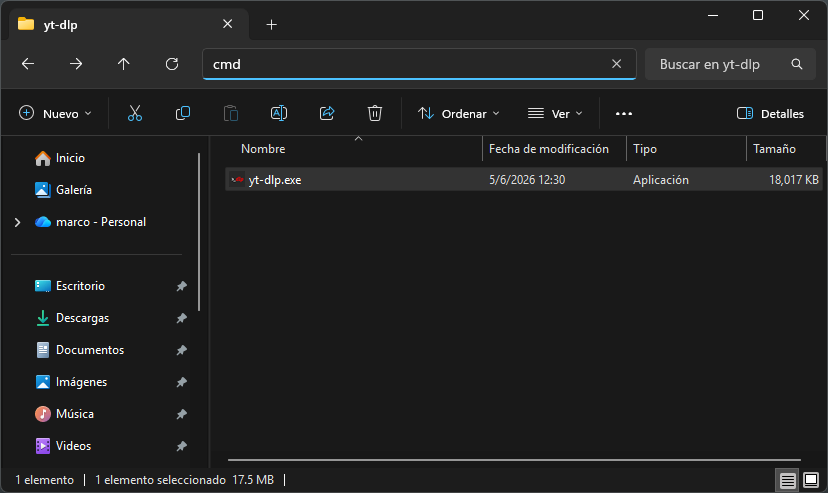Click the yt-dlp.exe file icon
The image size is (828, 493).
click(237, 179)
